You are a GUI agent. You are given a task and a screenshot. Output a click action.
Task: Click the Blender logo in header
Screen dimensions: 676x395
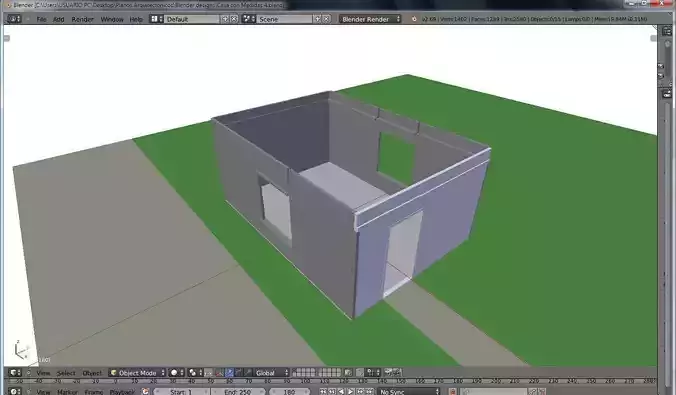coord(414,19)
